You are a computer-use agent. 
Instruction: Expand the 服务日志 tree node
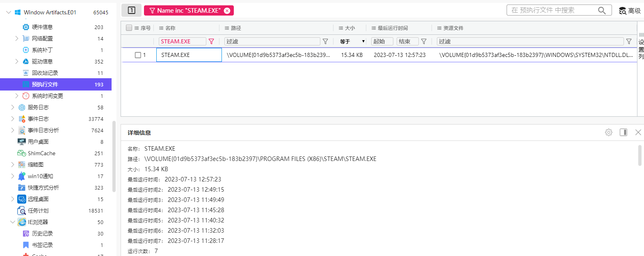(13, 107)
